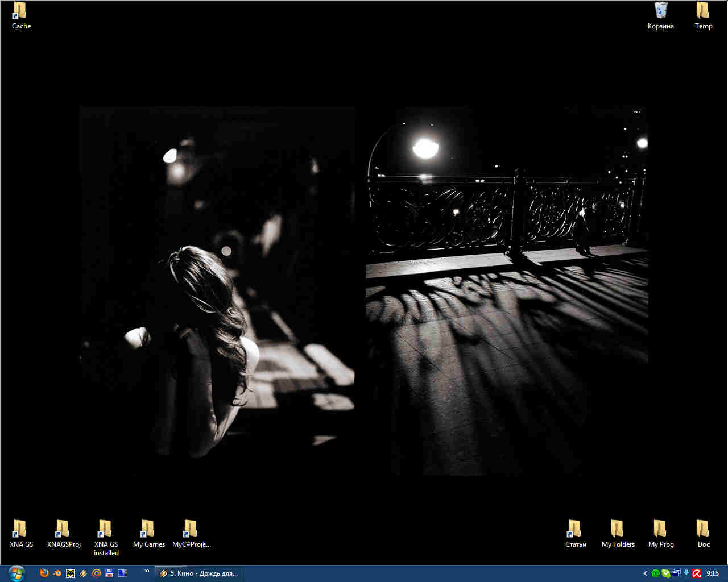Launch Blender from the quick launch bar

pos(57,573)
